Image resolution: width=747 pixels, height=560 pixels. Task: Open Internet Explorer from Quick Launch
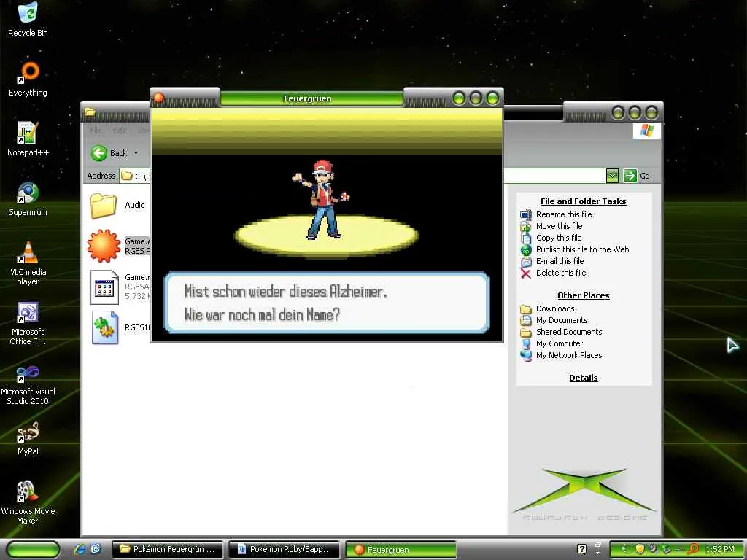pos(80,549)
